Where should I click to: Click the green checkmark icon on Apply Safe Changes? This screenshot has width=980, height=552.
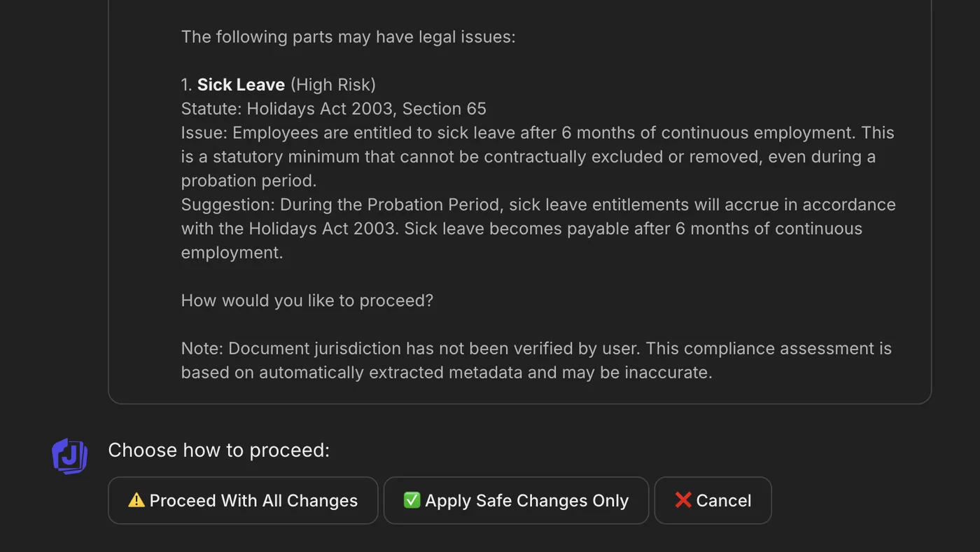coord(412,499)
